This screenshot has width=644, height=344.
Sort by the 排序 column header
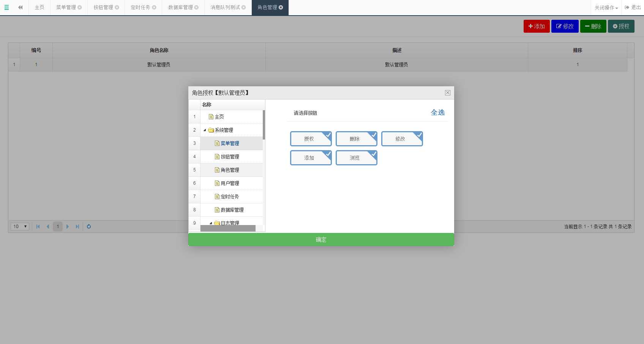pyautogui.click(x=578, y=50)
